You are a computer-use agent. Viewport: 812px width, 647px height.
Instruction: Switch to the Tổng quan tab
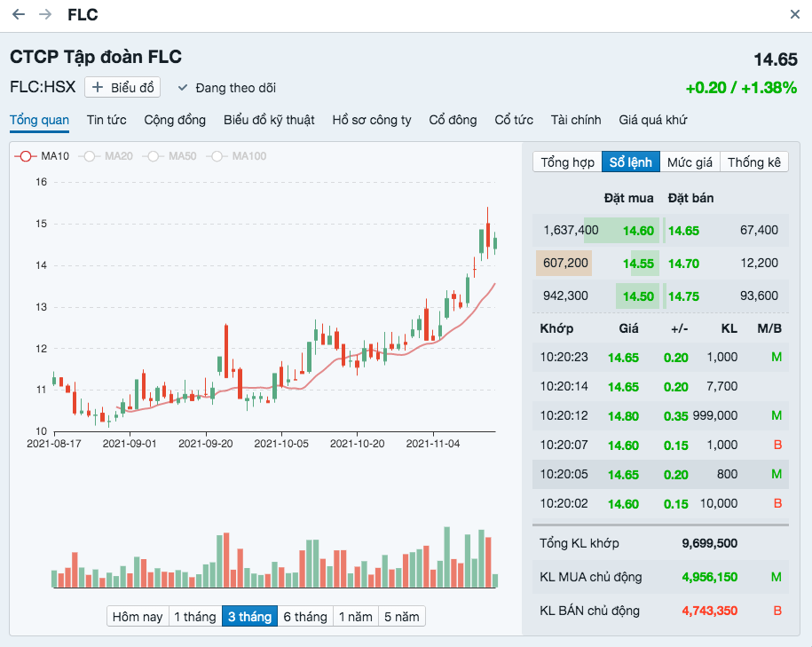point(39,120)
